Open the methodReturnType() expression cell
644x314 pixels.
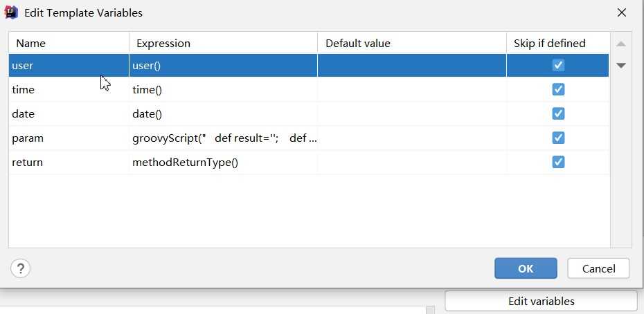coord(223,162)
